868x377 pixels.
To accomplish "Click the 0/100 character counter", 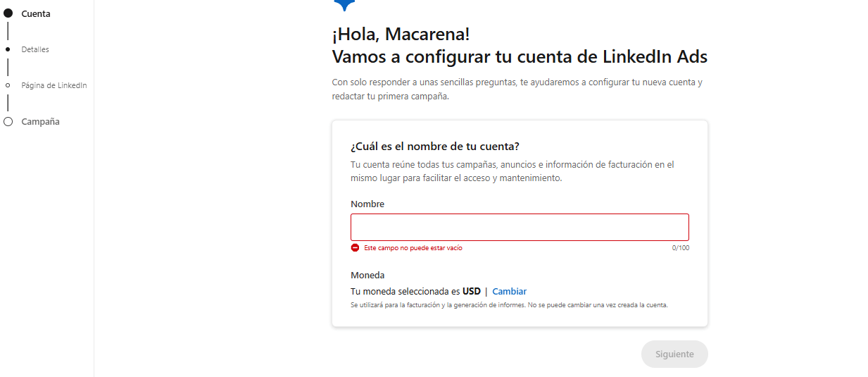I will click(x=680, y=248).
